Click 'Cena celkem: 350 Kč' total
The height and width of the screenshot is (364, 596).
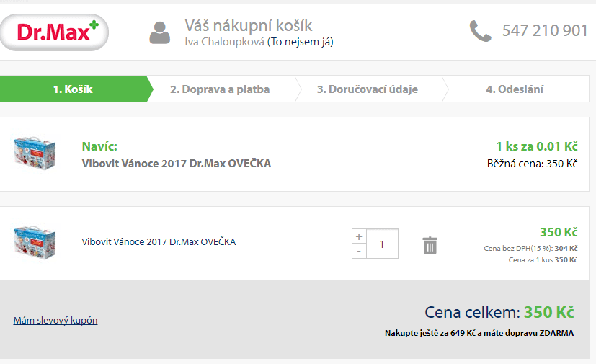(499, 312)
